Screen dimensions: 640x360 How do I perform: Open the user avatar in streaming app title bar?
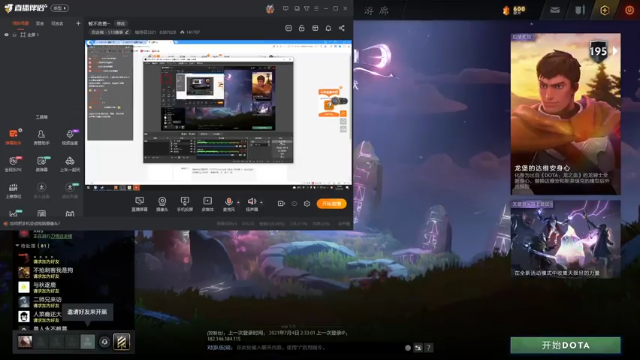click(270, 9)
